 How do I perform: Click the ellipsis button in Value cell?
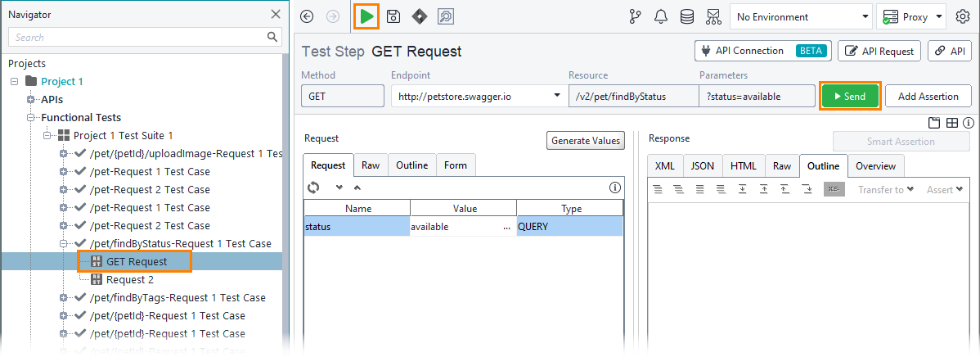506,227
